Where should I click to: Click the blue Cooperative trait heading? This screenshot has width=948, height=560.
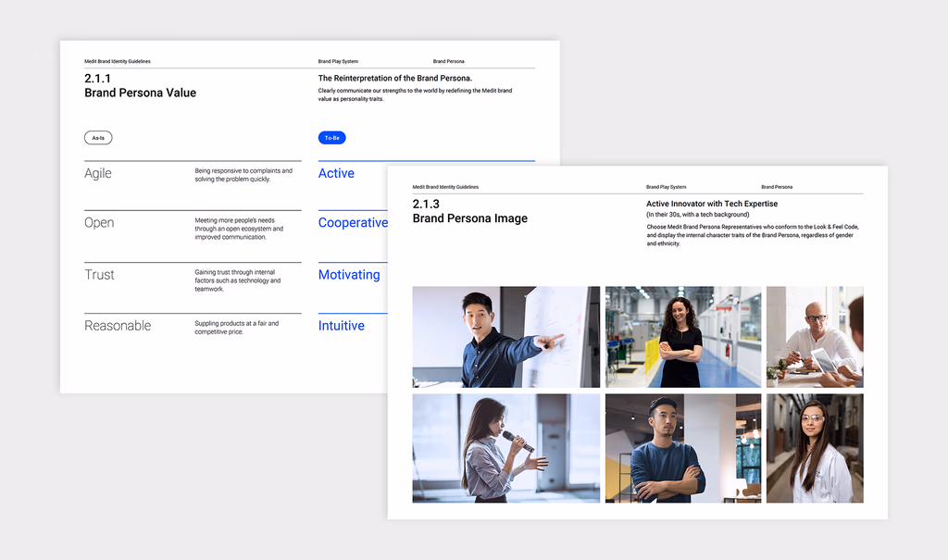pyautogui.click(x=353, y=223)
